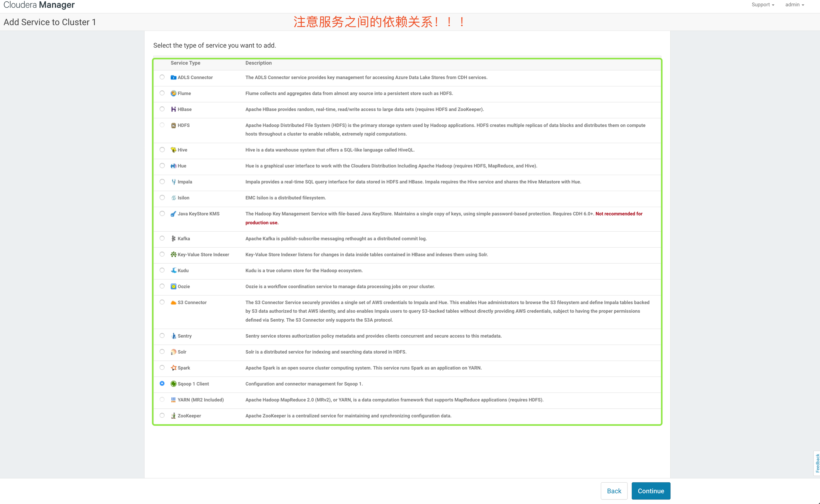Click the ZooKeeper service icon
Screen dimensions: 820x504
pyautogui.click(x=173, y=416)
